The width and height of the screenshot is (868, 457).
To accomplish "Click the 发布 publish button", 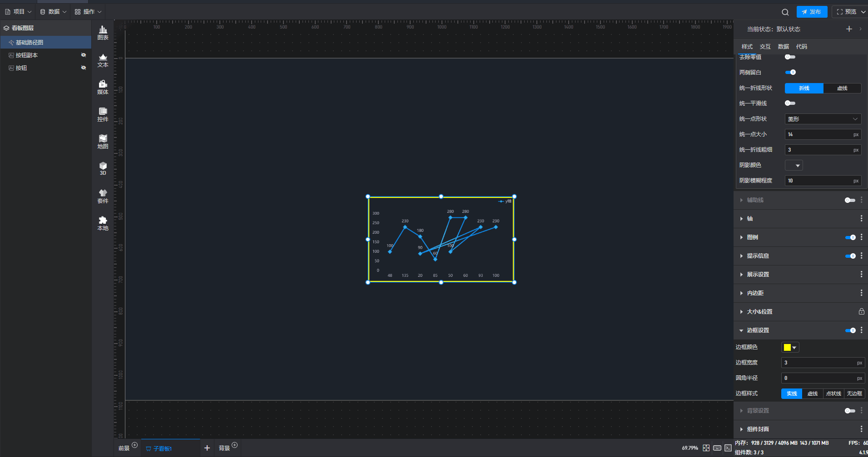I will coord(812,12).
